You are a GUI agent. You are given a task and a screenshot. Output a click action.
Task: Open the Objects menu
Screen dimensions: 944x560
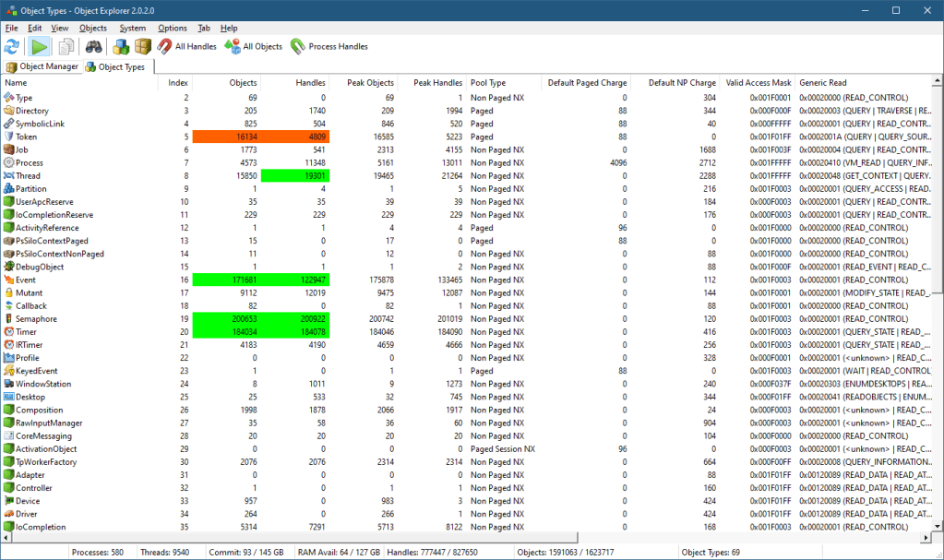point(93,29)
